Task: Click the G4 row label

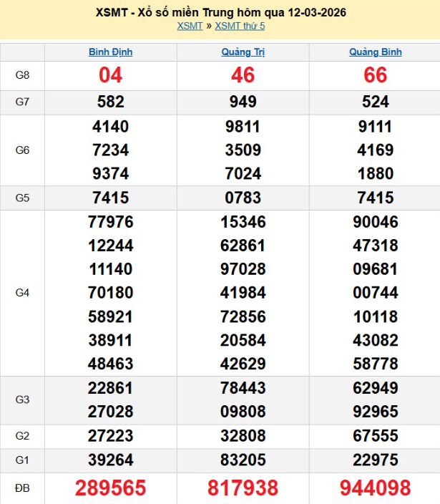Action: tap(22, 293)
